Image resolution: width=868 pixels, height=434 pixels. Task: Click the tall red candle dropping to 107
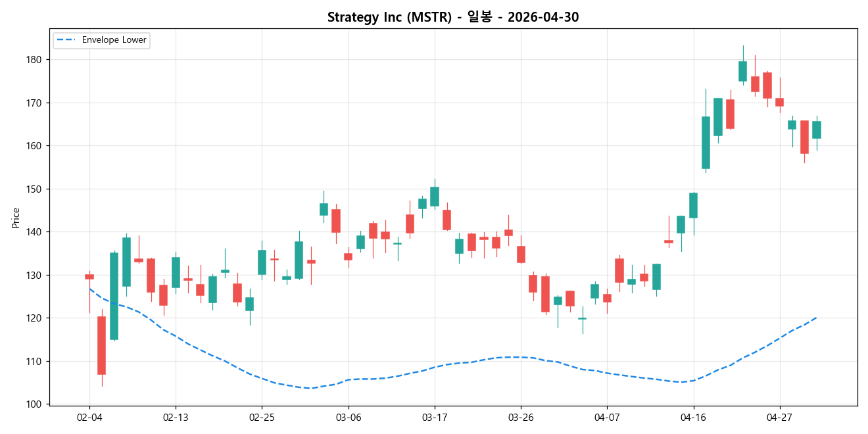point(101,345)
